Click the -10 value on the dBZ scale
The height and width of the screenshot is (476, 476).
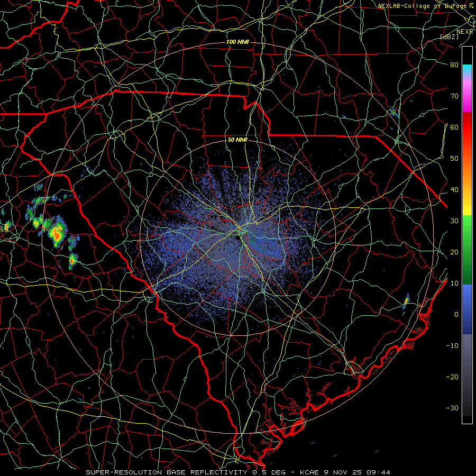[452, 346]
